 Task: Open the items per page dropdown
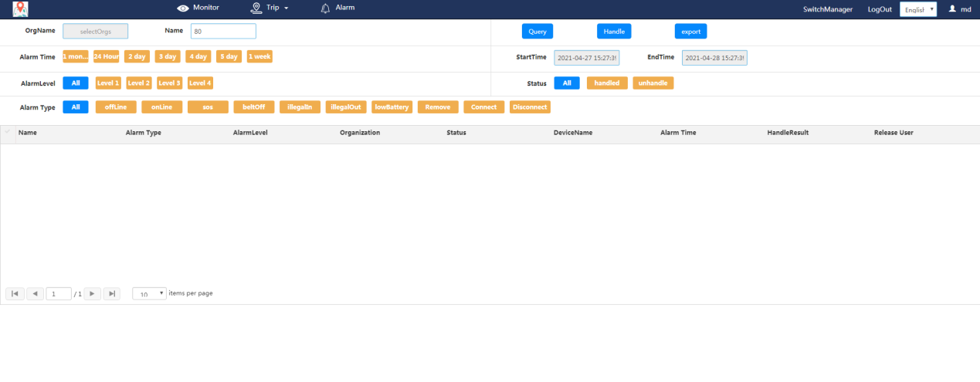(x=150, y=294)
